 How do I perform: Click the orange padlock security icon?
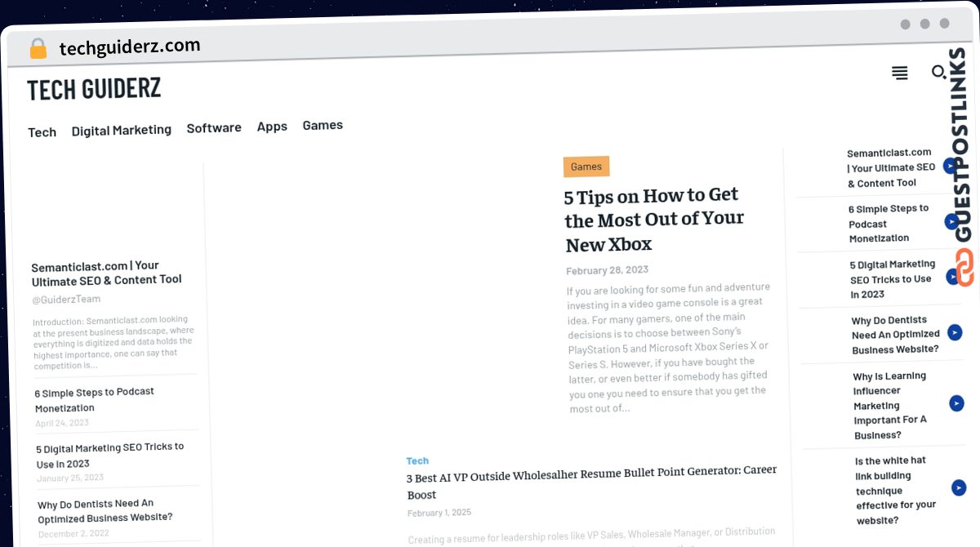pos(38,49)
